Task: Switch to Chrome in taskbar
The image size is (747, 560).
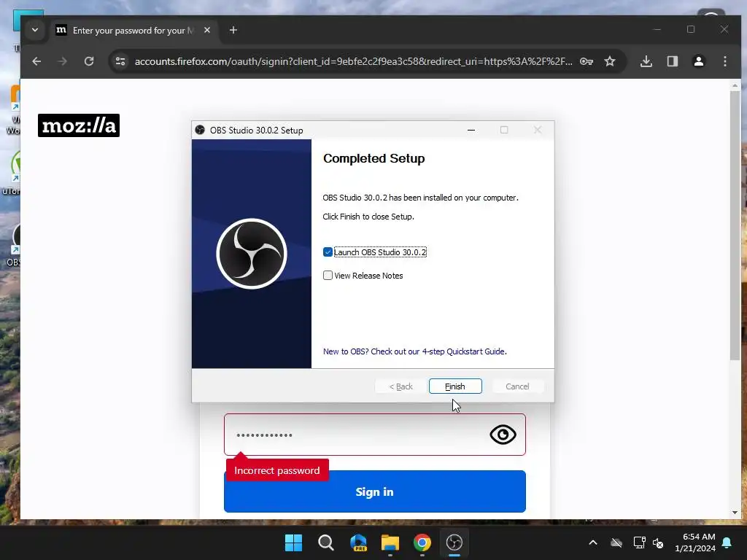Action: point(422,542)
